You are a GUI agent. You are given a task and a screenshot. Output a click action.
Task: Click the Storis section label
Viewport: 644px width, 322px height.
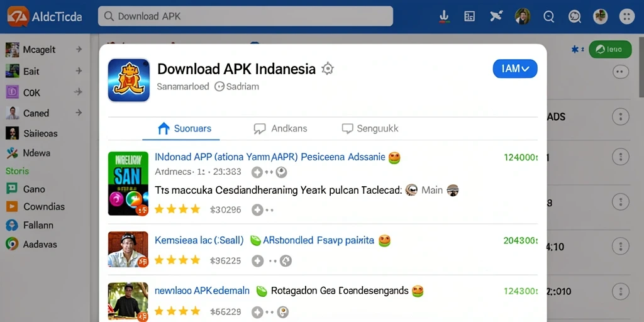[17, 171]
